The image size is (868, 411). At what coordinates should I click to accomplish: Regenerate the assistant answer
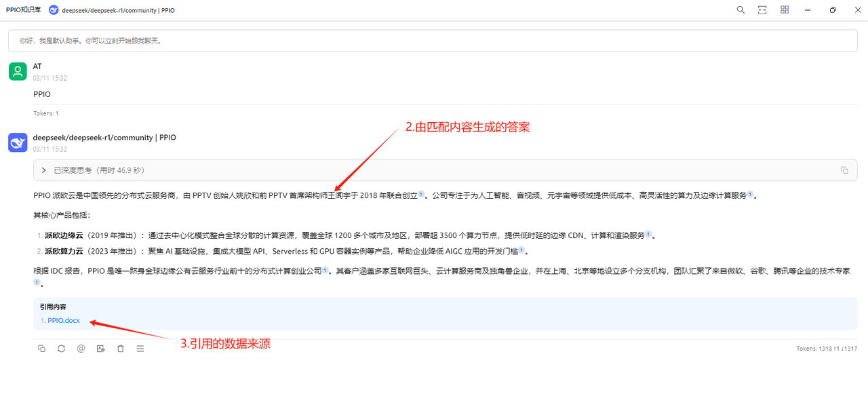point(61,349)
